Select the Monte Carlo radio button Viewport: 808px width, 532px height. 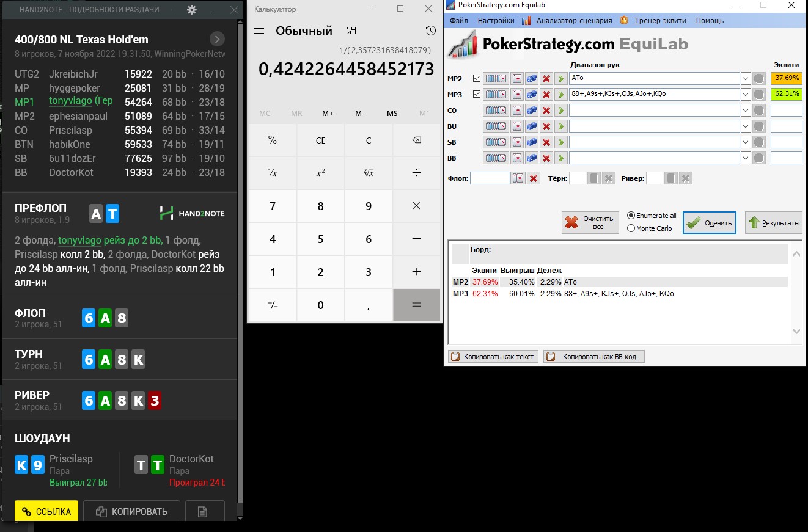pos(631,228)
